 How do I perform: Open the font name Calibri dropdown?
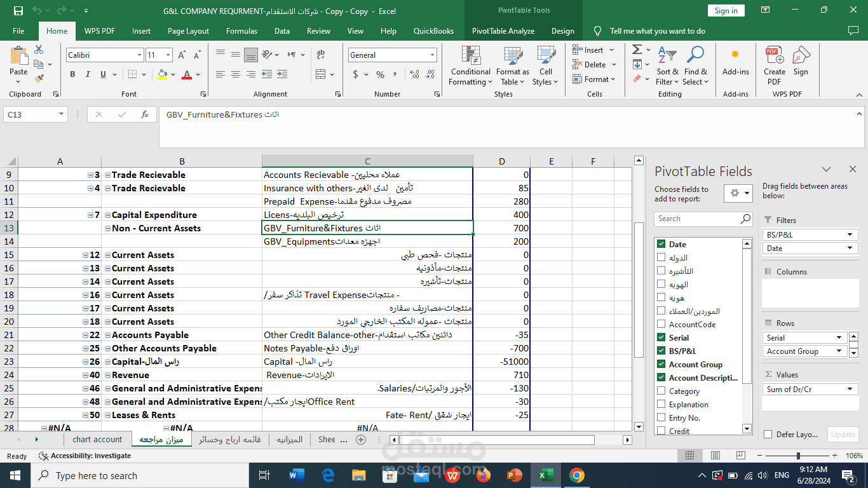point(139,55)
